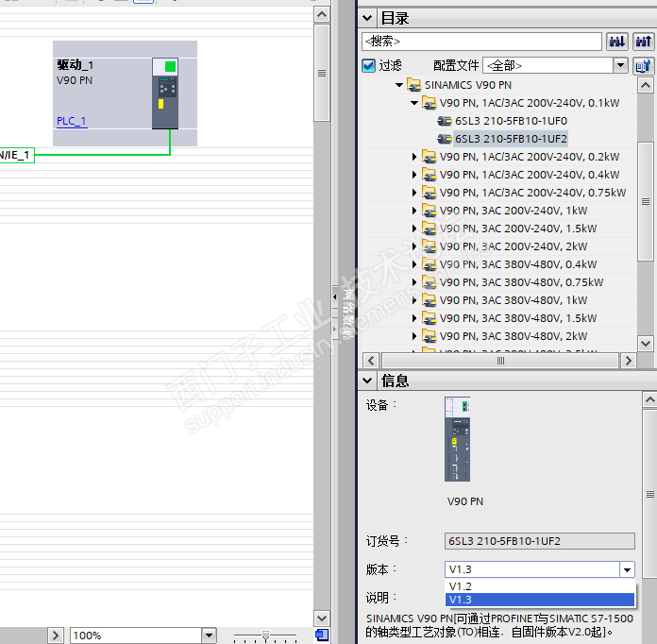Click the green PROFINET port on 驱动_1 drive
This screenshot has width=657, height=644.
tap(170, 67)
